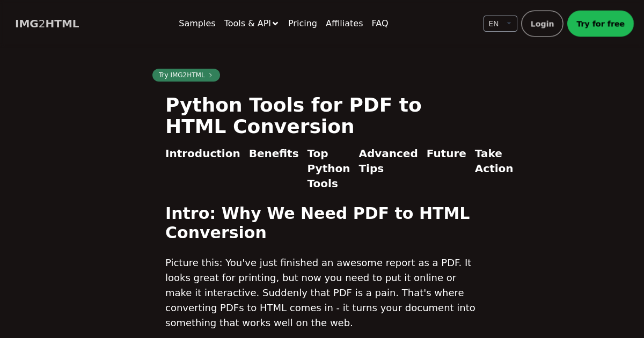Jump to the Introduction section

click(202, 153)
